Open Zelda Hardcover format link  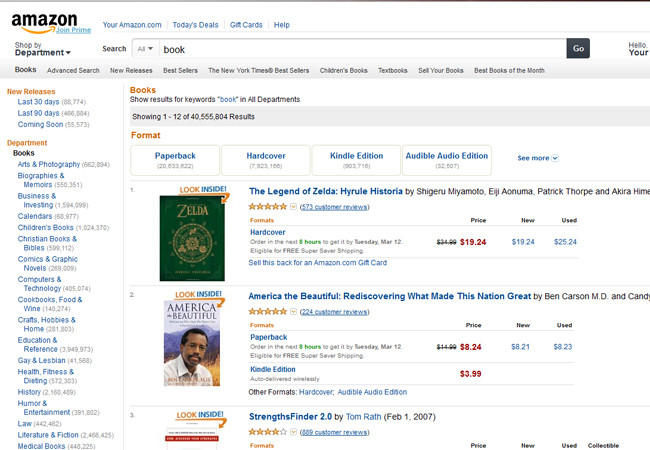coord(268,232)
